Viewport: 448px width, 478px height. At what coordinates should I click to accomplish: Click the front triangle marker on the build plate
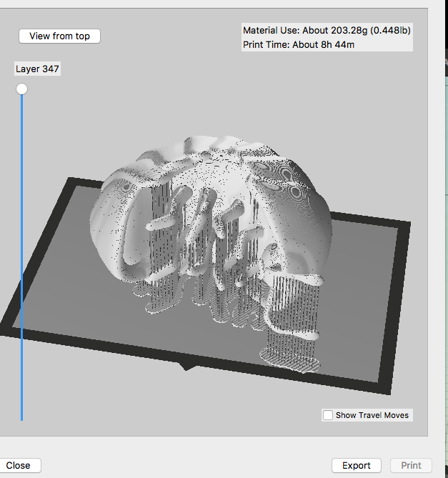click(x=187, y=367)
